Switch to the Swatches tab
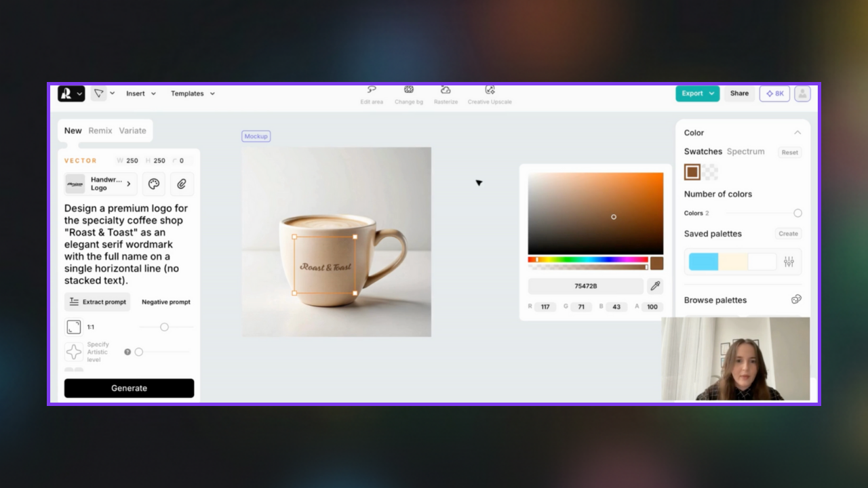 703,152
